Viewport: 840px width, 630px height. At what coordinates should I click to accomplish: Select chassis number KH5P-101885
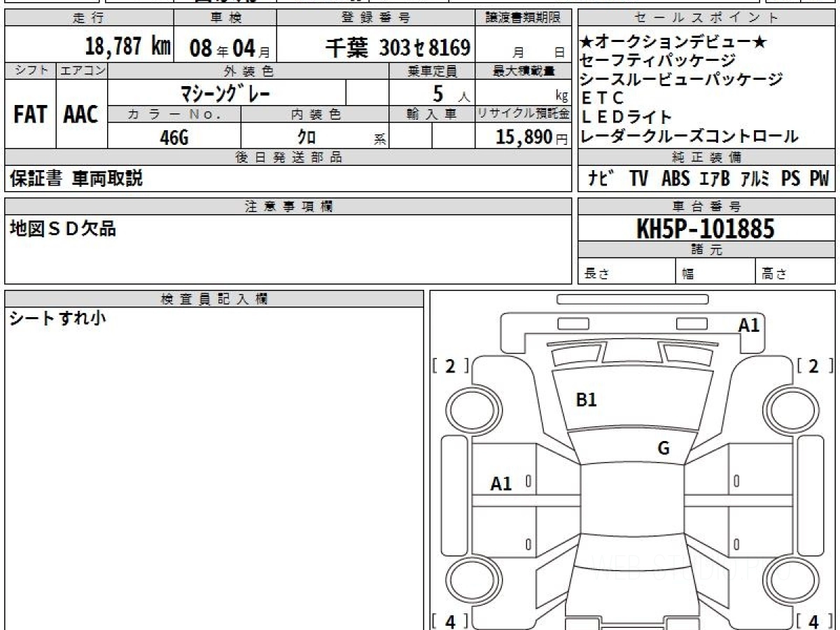706,228
